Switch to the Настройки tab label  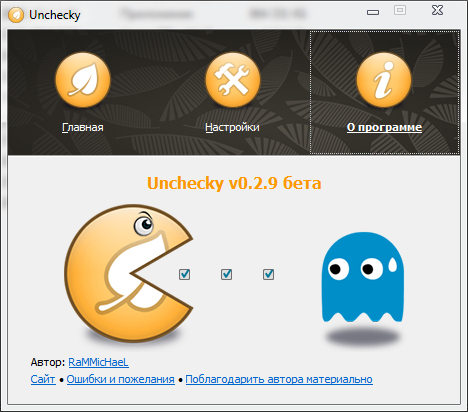click(232, 127)
